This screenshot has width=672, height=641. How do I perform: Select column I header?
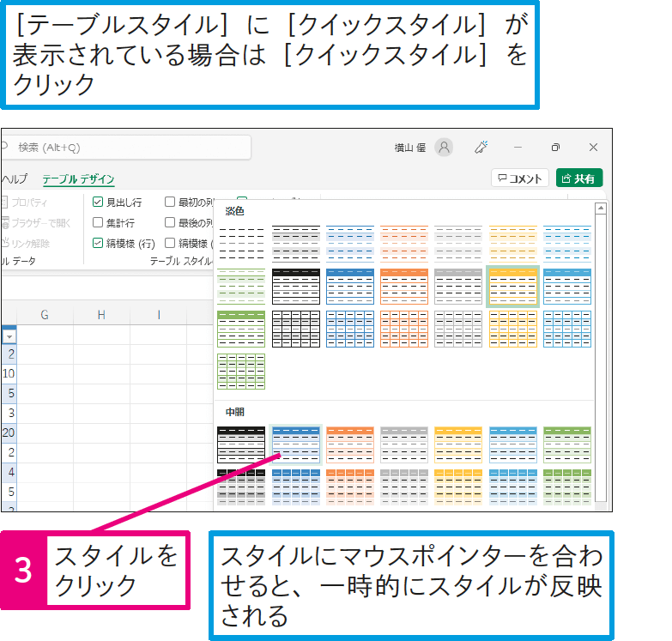[159, 315]
